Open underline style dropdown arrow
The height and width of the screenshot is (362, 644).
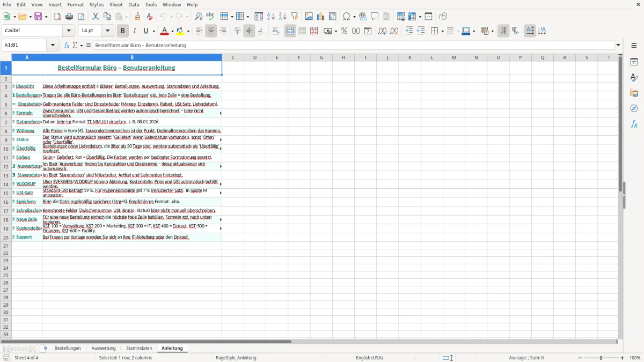[x=153, y=31]
